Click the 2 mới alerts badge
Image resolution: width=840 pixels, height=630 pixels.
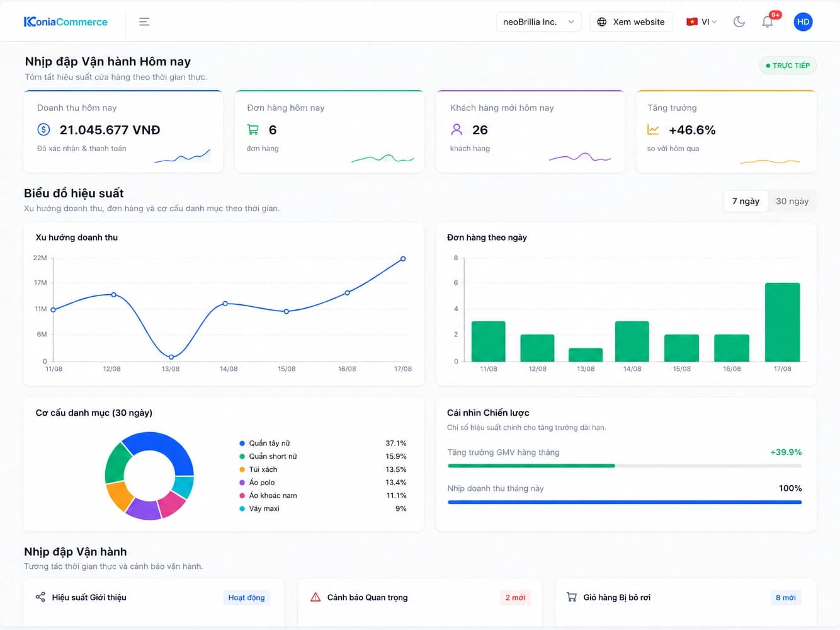[x=515, y=597]
